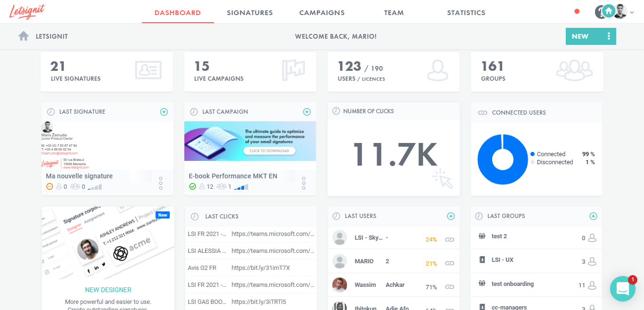Open the three-dot menu beside NEW button
The width and height of the screenshot is (644, 310).
point(609,36)
